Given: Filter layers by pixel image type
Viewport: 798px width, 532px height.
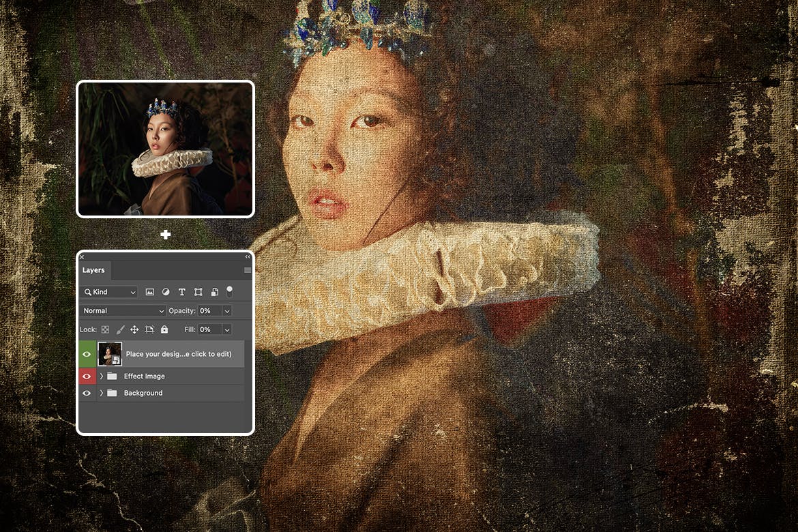Looking at the screenshot, I should [150, 292].
